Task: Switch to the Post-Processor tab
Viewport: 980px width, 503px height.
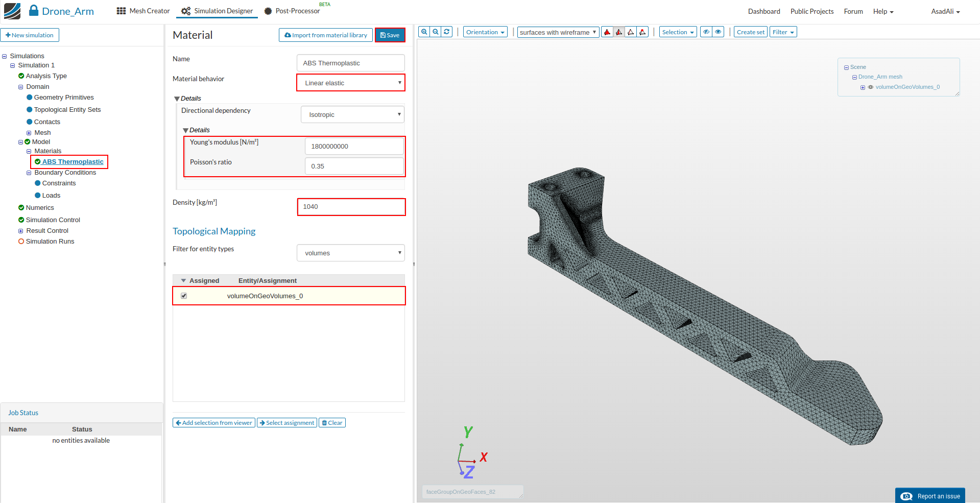Action: coord(292,11)
